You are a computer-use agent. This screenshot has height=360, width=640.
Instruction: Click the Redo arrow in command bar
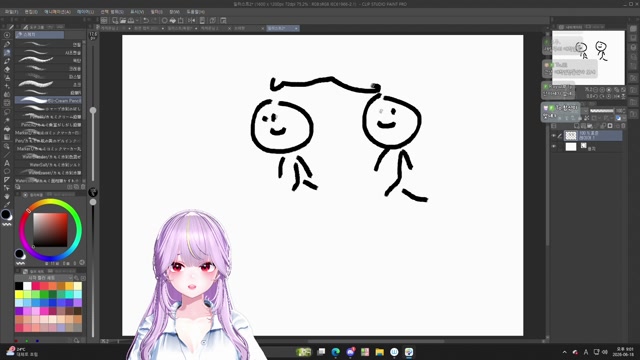click(x=154, y=20)
